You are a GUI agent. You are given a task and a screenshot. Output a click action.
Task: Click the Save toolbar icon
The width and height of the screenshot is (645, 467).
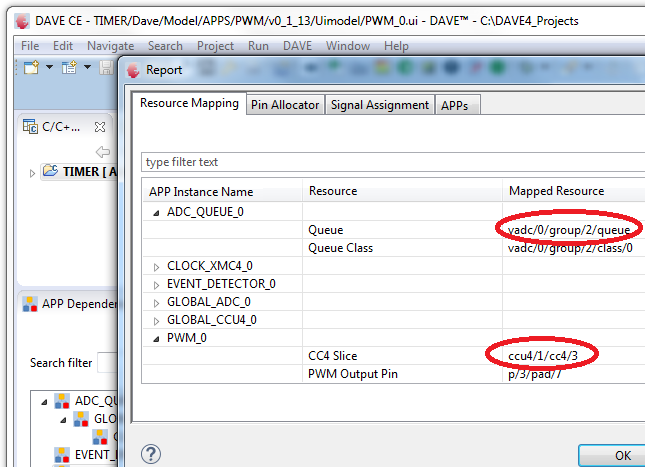click(x=106, y=67)
